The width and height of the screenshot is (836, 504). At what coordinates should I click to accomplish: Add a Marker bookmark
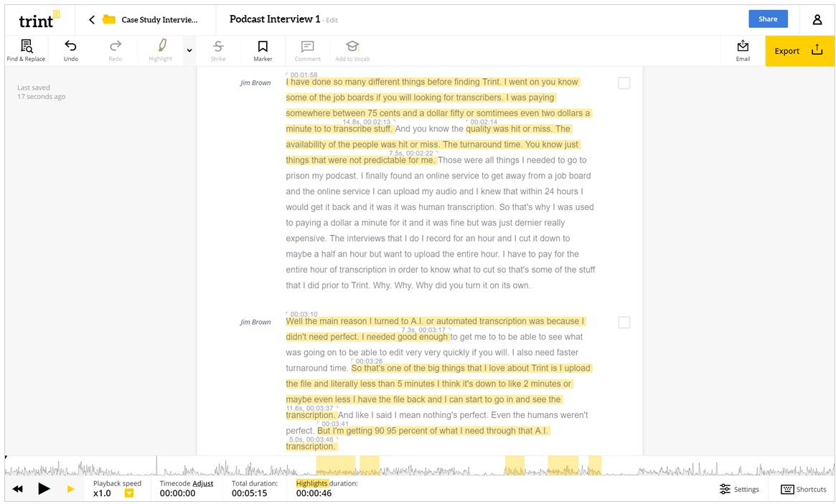click(x=263, y=51)
